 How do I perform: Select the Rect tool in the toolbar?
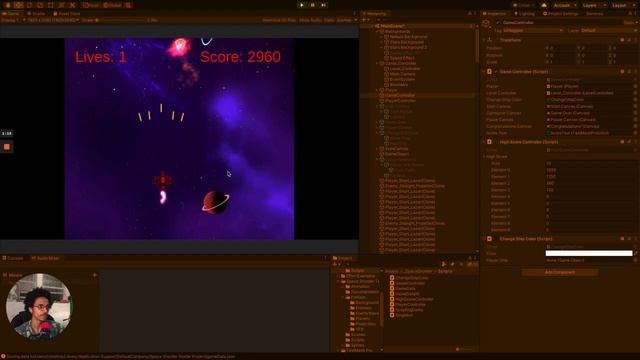[51, 5]
